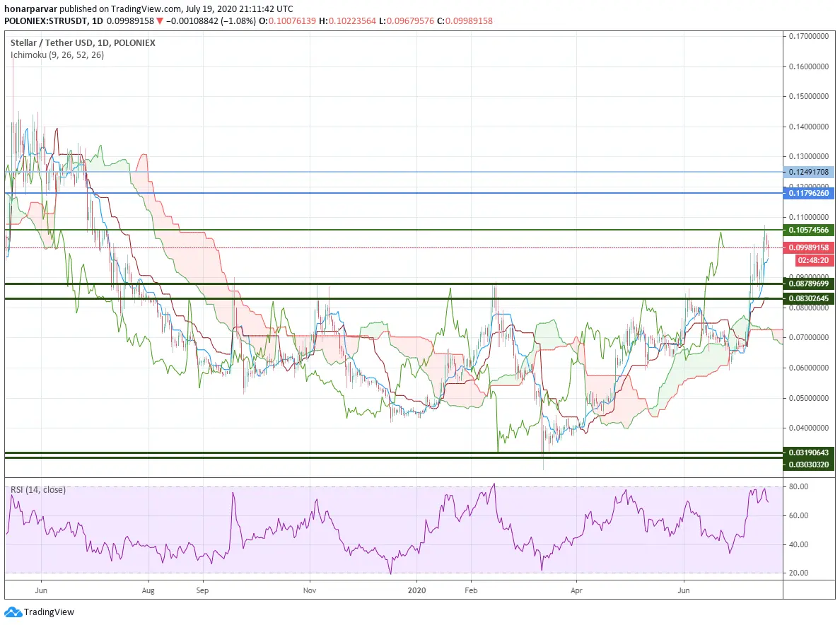Click the Stellar / Tether USD chart title

pyautogui.click(x=83, y=43)
